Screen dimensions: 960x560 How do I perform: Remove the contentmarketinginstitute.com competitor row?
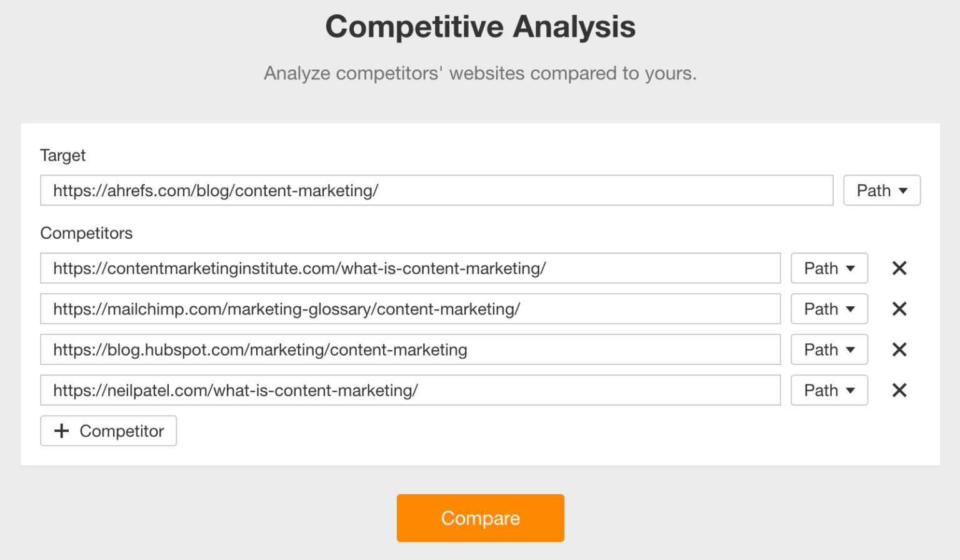[899, 268]
